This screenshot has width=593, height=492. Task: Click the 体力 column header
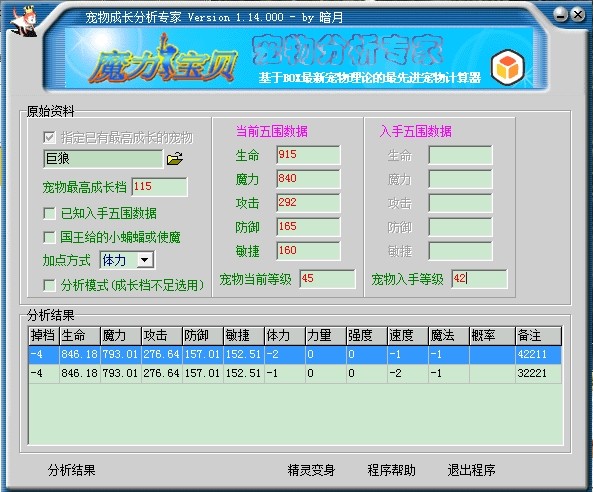tap(285, 336)
